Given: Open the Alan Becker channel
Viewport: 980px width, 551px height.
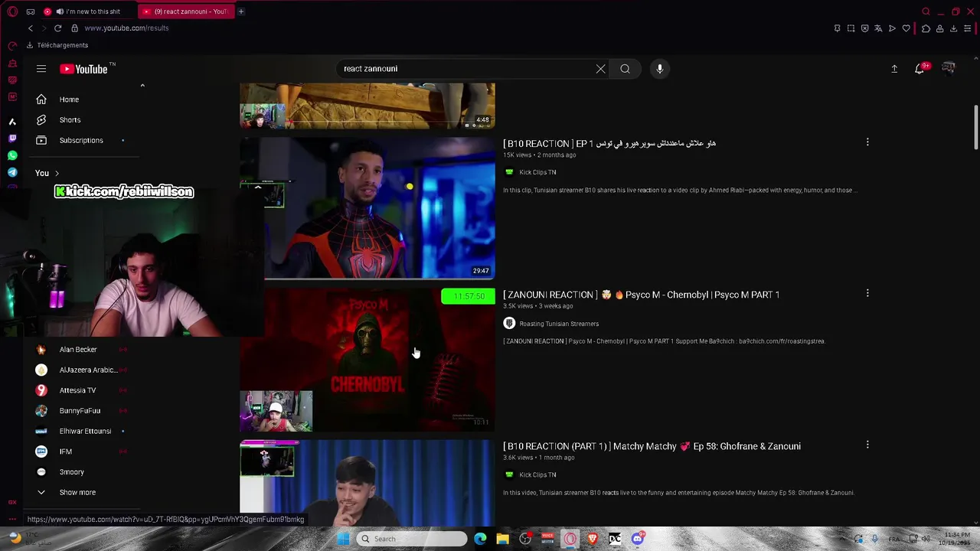Looking at the screenshot, I should [x=78, y=350].
